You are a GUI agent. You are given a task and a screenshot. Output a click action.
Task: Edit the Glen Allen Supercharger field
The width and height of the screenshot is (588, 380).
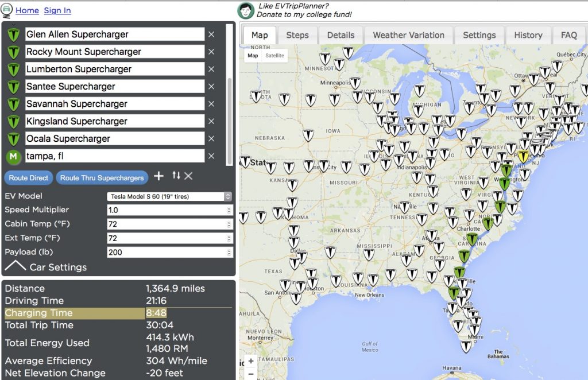(x=115, y=34)
